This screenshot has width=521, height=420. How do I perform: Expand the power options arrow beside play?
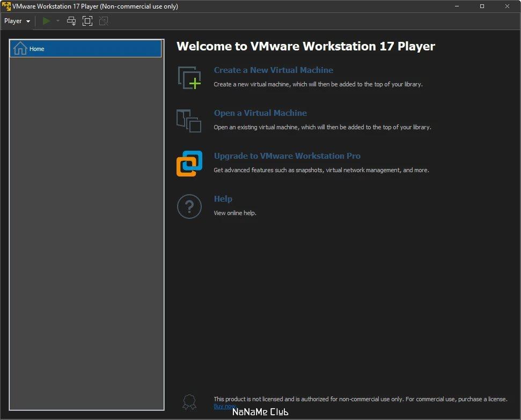click(58, 21)
